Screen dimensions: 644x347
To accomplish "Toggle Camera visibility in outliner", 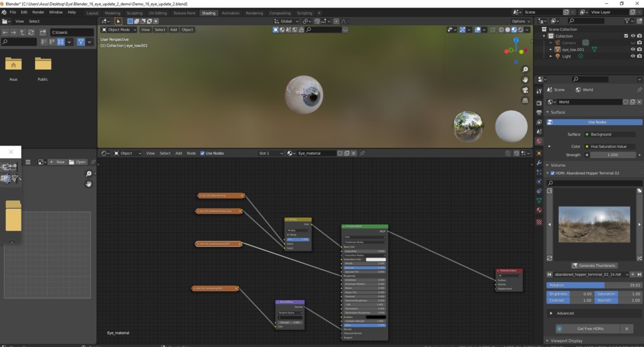I will pyautogui.click(x=633, y=43).
